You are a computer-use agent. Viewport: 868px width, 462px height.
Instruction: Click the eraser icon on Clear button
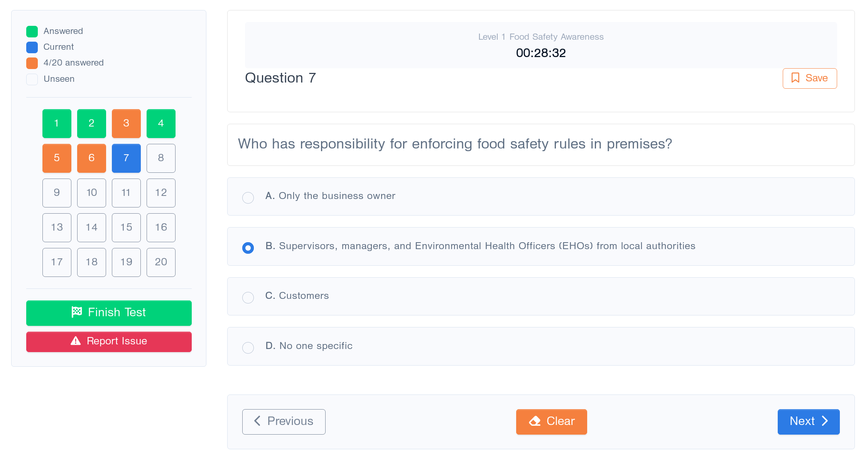(535, 421)
